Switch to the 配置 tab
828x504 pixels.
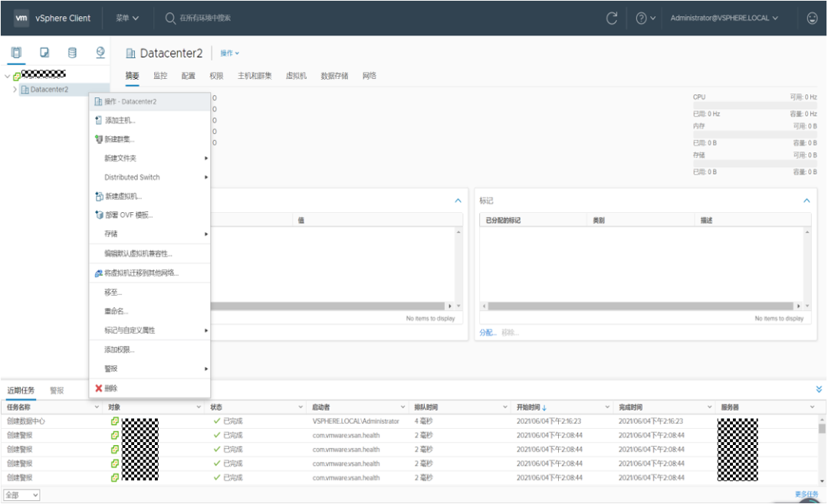tap(188, 76)
